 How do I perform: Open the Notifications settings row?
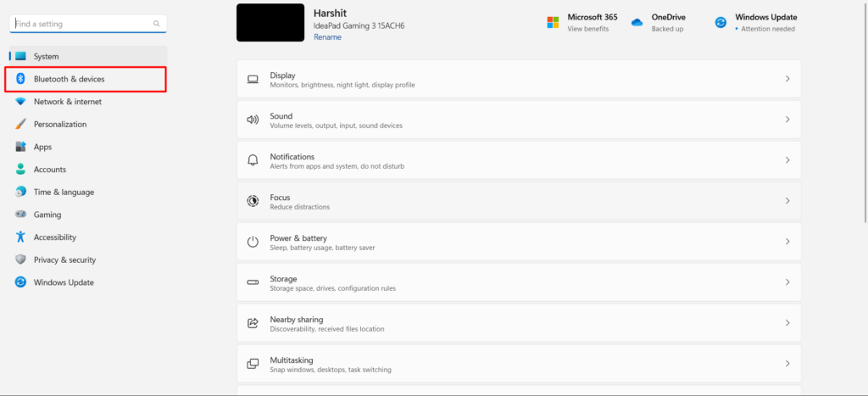pos(518,160)
